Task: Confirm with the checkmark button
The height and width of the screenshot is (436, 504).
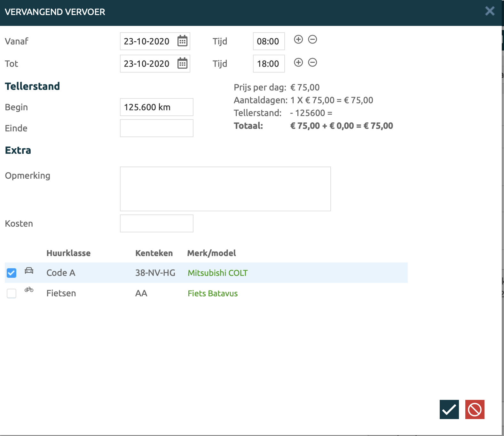Action: click(449, 409)
